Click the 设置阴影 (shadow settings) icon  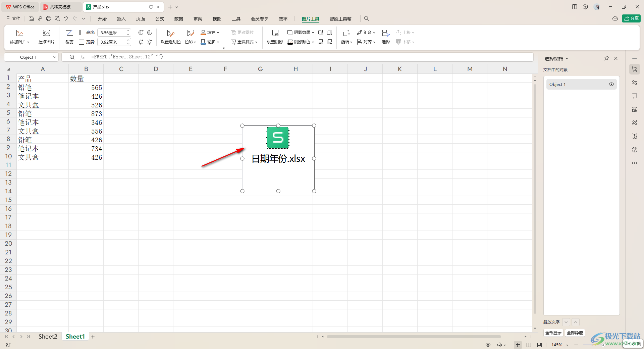(x=275, y=33)
